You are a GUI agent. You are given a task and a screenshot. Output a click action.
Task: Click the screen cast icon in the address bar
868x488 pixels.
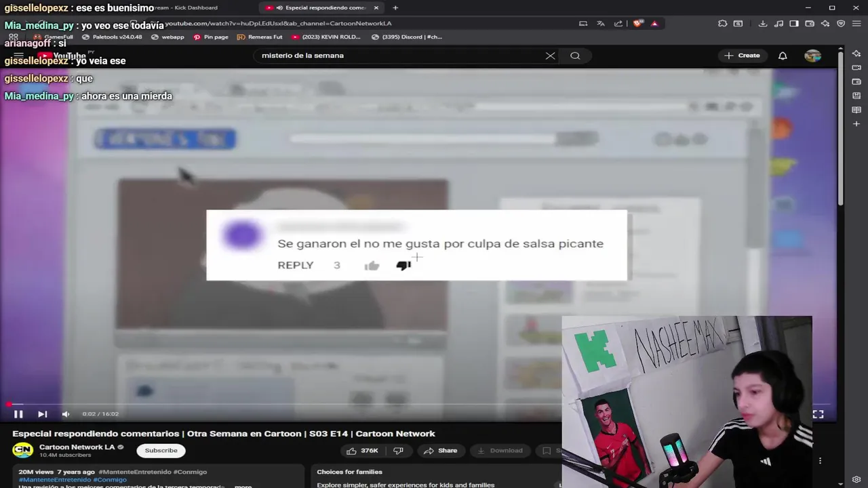click(583, 23)
